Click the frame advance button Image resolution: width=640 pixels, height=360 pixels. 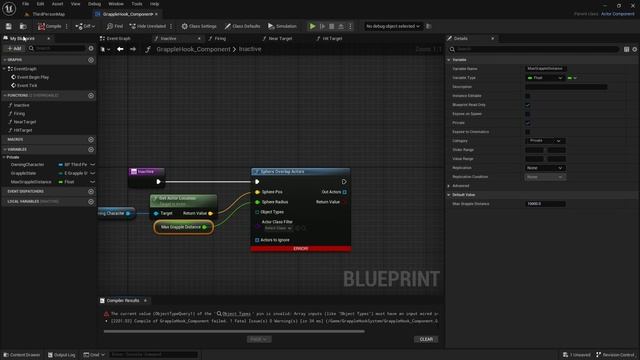(322, 26)
